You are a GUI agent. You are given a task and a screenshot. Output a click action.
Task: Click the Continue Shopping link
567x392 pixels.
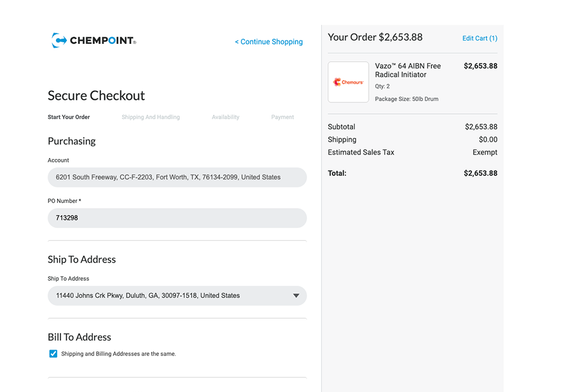point(268,42)
